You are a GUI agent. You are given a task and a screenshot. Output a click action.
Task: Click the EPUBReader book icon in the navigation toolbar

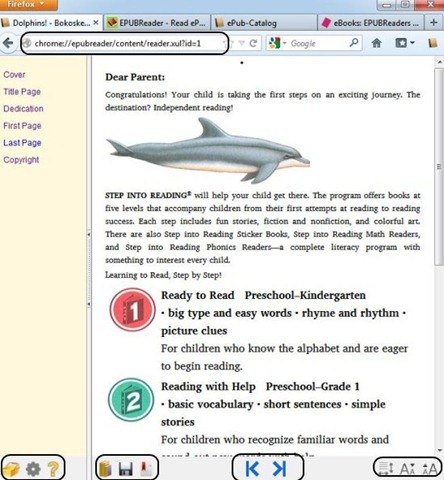click(433, 43)
